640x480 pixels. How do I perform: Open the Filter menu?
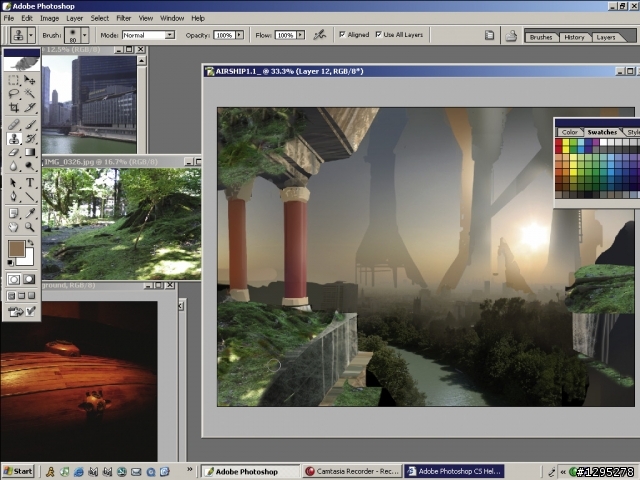[124, 18]
